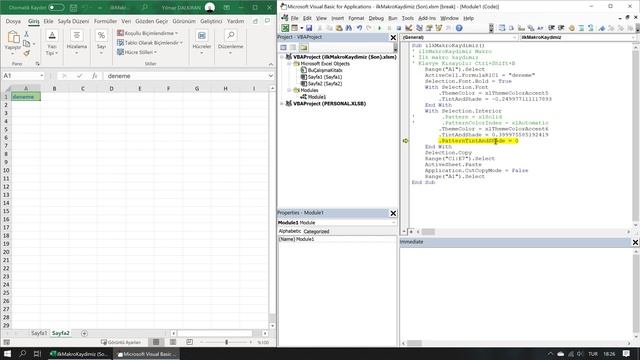The width and height of the screenshot is (640, 360).
Task: Expand VBAProject (PERSONAL.XLSB) tree node
Action: (x=282, y=104)
